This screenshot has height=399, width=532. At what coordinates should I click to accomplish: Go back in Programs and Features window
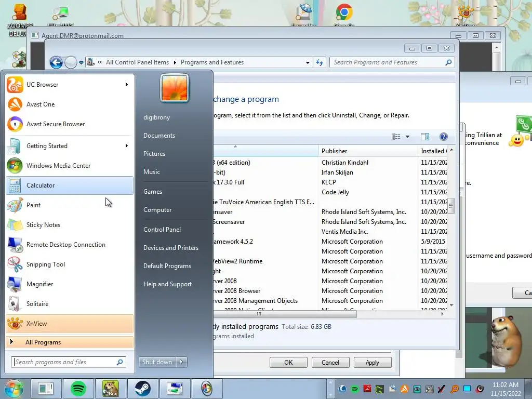[56, 62]
